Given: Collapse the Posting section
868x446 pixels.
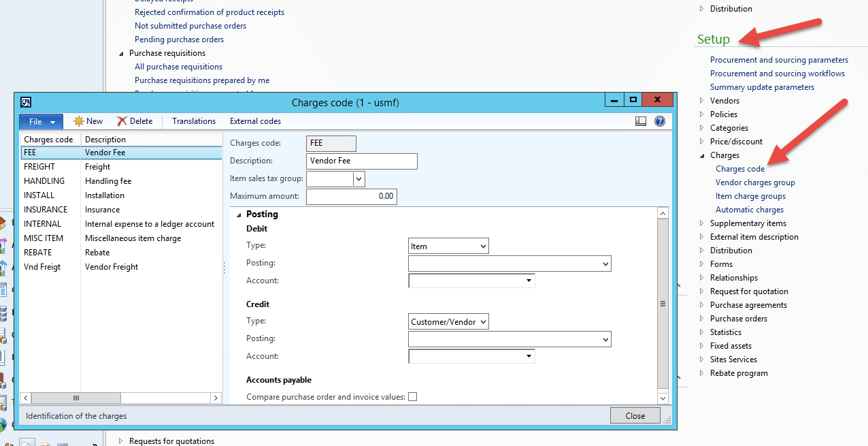Looking at the screenshot, I should pos(239,213).
